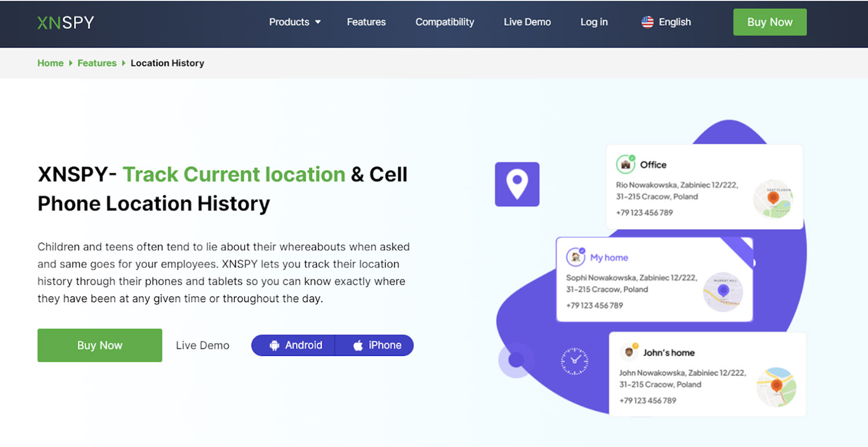Click the green Buy Now button below the description
Image resolution: width=868 pixels, height=447 pixels.
100,345
